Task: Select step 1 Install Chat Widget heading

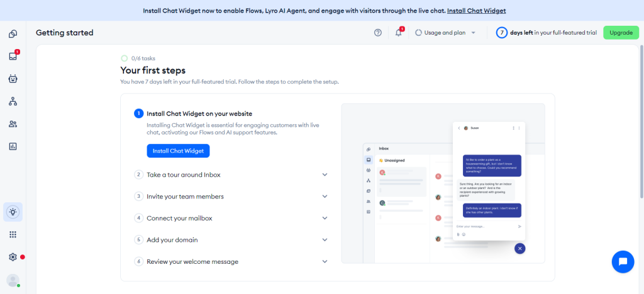Action: [199, 114]
